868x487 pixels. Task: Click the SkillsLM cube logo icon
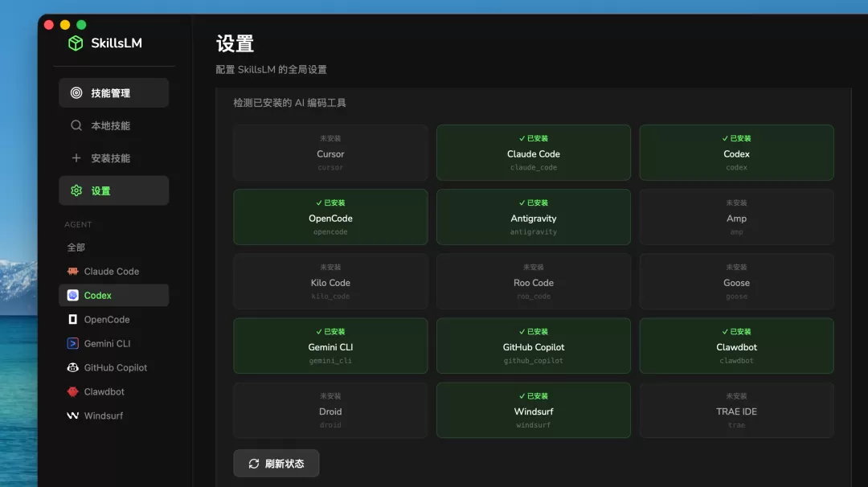(x=76, y=43)
